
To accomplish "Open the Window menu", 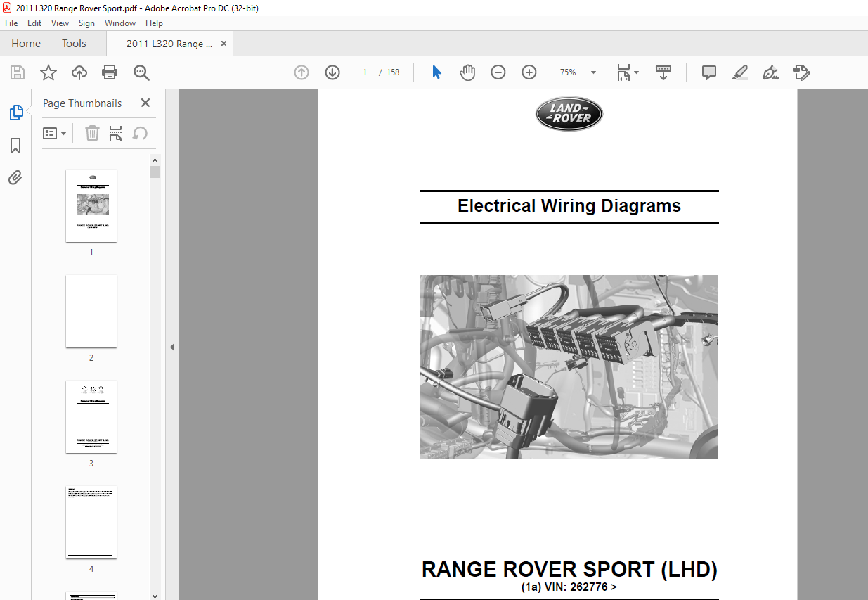I will coord(120,23).
